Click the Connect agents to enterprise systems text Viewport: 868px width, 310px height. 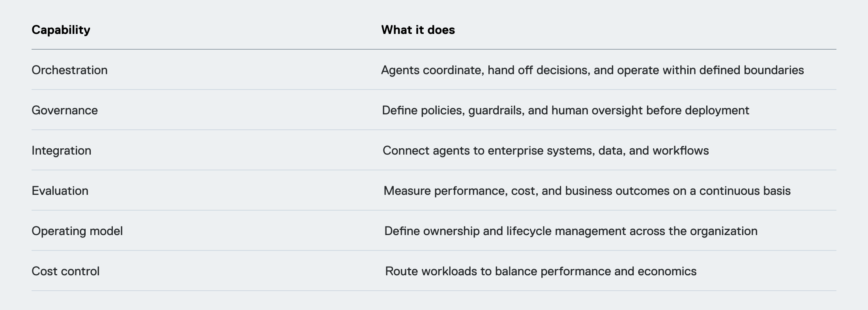[x=546, y=151]
